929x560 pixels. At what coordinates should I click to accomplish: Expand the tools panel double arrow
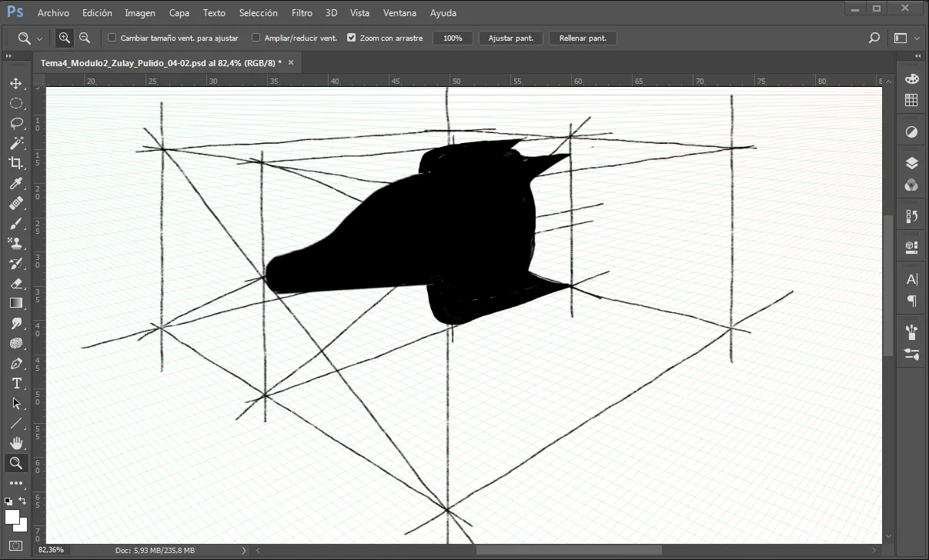coord(8,57)
